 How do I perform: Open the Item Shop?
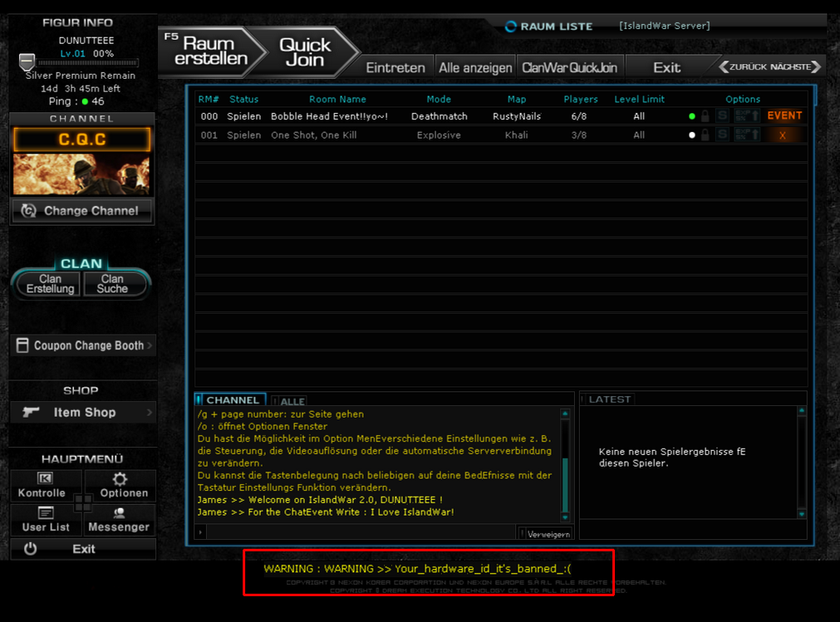point(83,412)
